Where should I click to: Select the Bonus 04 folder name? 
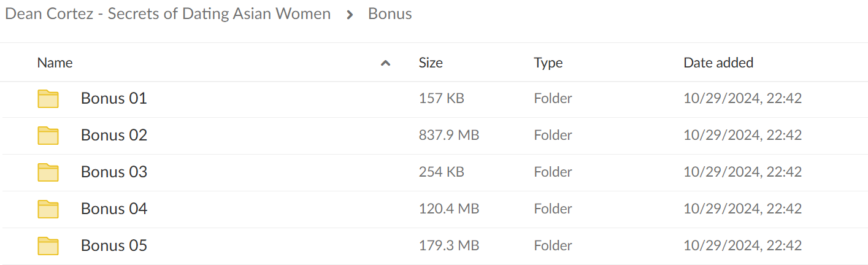pos(114,209)
